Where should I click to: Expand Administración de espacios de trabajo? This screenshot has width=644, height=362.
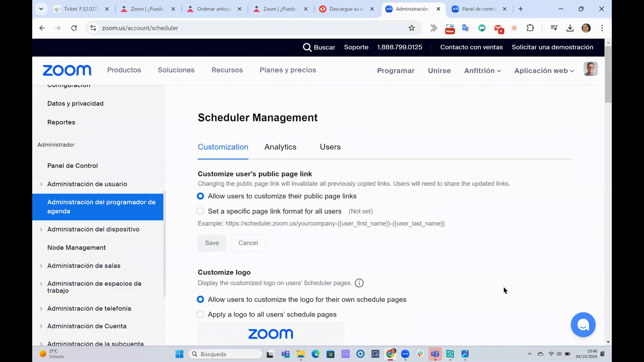tap(41, 284)
